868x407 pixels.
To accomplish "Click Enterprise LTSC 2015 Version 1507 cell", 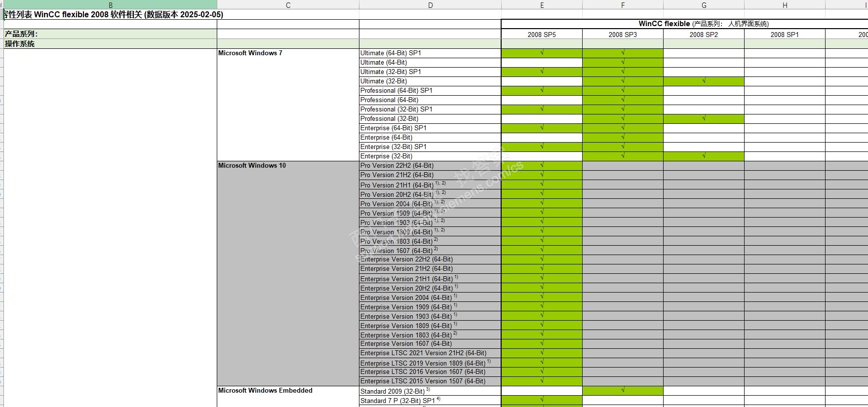I will (x=430, y=381).
